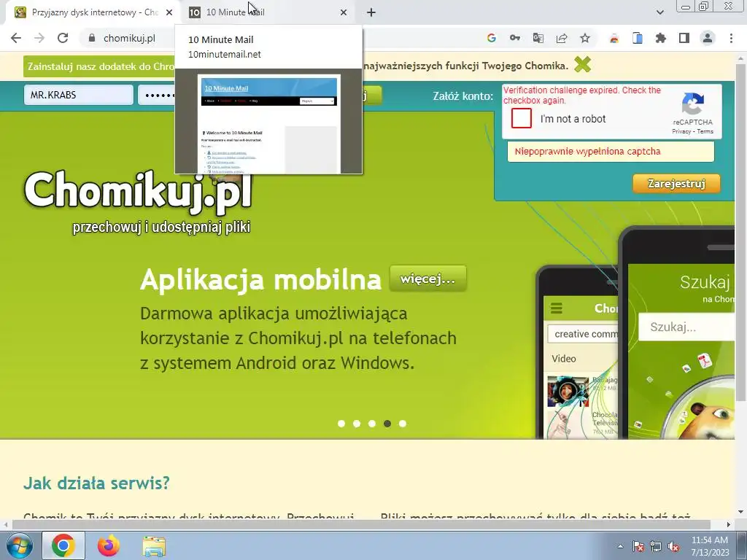Click the translate page icon
The height and width of the screenshot is (560, 747).
[x=538, y=38]
